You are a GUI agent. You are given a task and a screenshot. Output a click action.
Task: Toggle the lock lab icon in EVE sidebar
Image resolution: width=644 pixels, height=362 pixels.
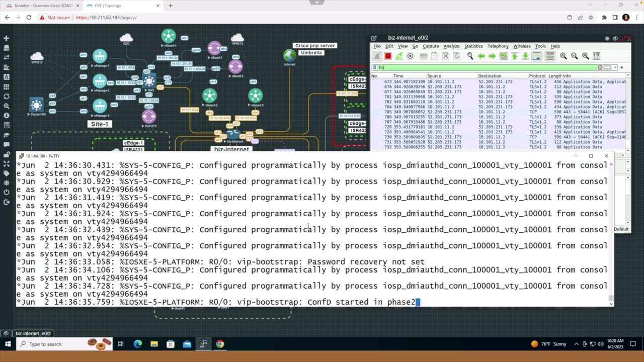pos(6,153)
